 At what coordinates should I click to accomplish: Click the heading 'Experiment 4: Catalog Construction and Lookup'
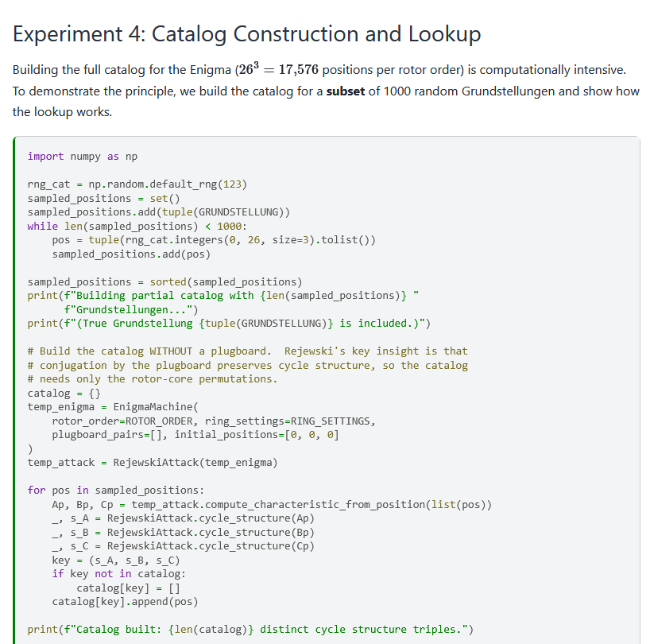(246, 34)
